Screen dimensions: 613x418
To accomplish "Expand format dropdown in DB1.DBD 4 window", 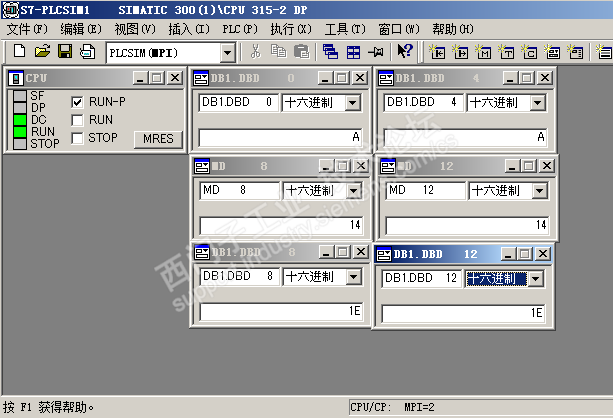I will coord(538,103).
